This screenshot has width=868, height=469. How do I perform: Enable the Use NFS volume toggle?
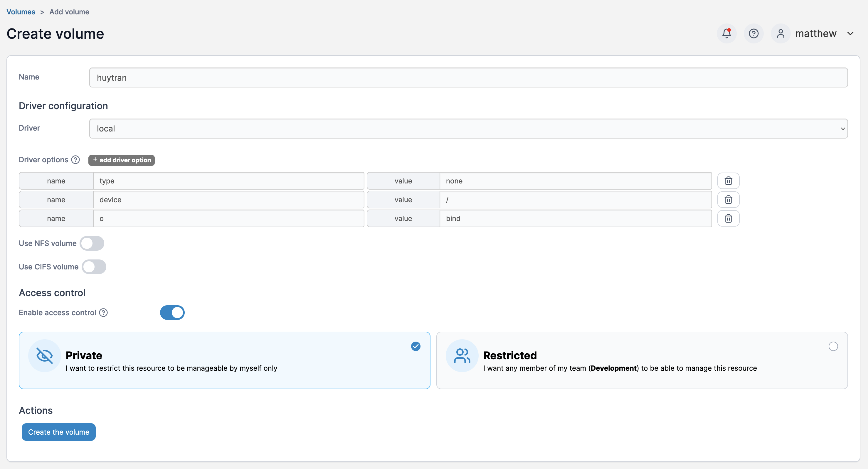coord(92,243)
